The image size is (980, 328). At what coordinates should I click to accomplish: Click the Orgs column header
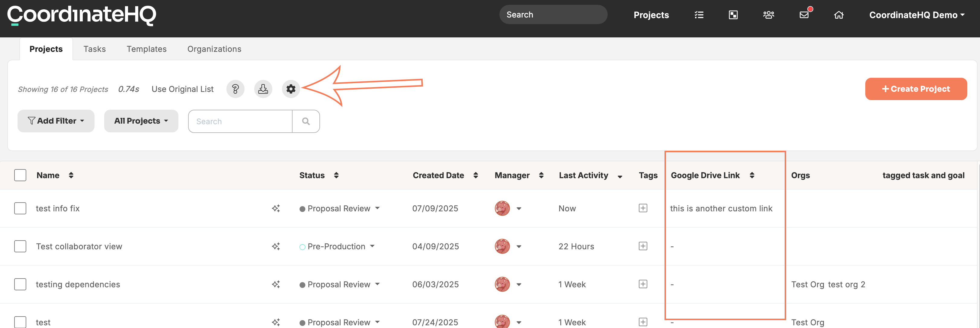click(x=800, y=175)
